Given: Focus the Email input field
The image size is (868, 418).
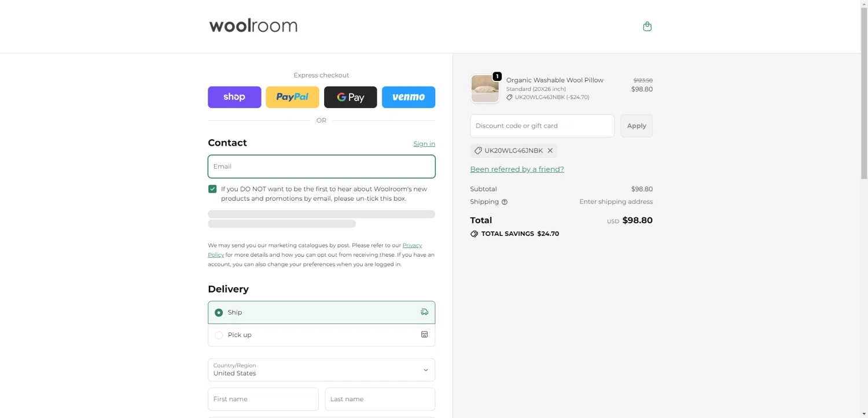Looking at the screenshot, I should click(x=321, y=167).
